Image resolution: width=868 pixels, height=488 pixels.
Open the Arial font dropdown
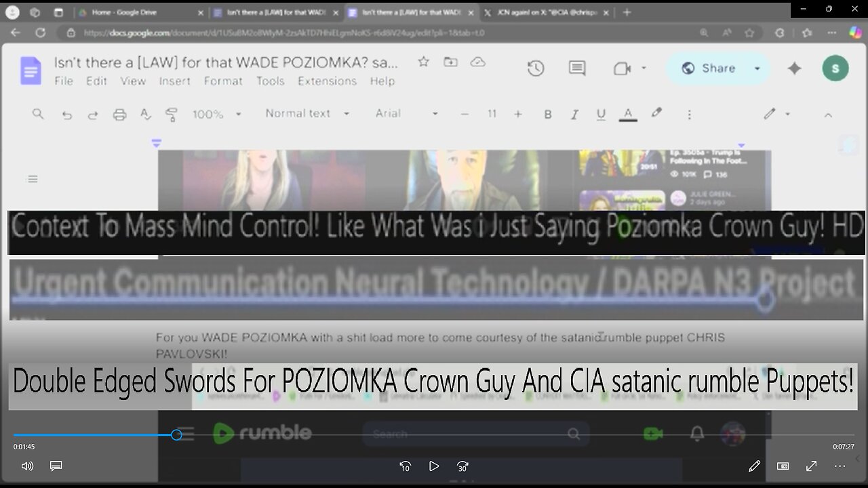coord(406,114)
